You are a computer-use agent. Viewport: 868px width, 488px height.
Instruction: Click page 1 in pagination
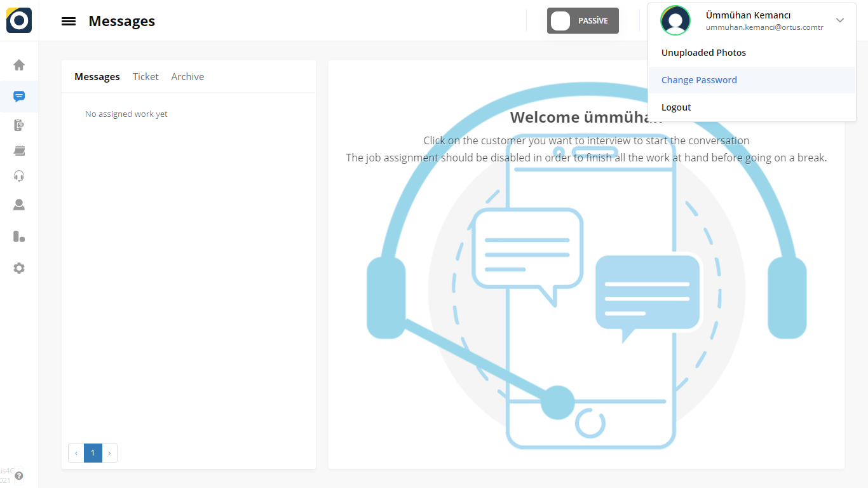click(93, 453)
